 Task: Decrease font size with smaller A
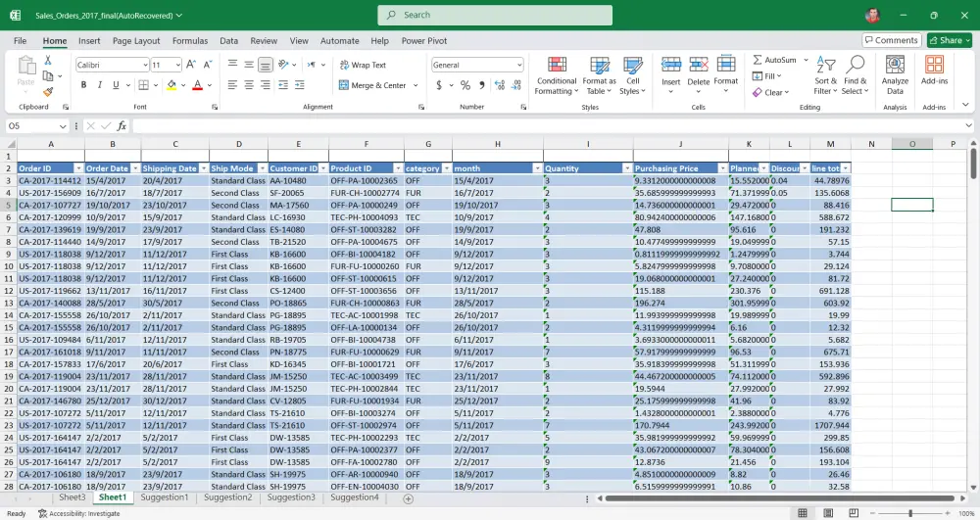(208, 65)
